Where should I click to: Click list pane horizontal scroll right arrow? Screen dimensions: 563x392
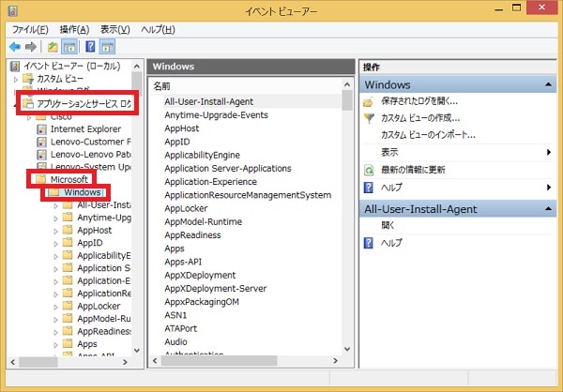click(x=335, y=360)
